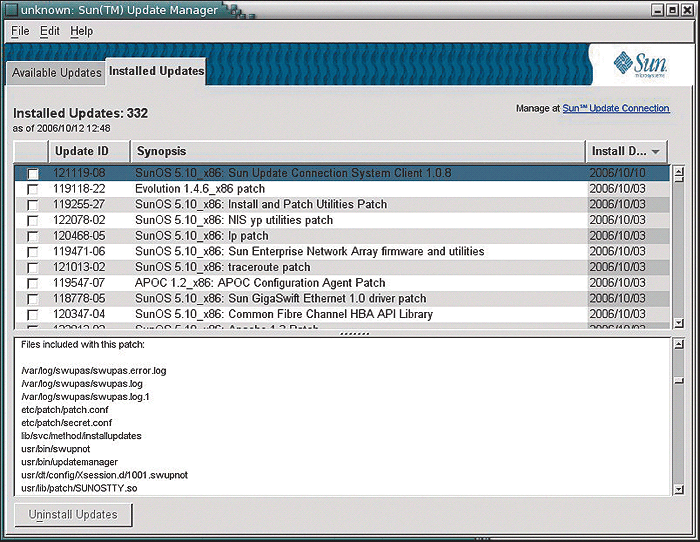Open the window menu icon in title bar
Viewport: 700px width, 542px height.
tap(12, 10)
